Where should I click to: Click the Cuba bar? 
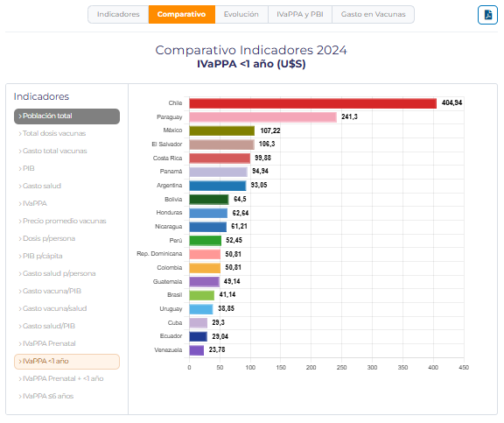click(x=199, y=322)
